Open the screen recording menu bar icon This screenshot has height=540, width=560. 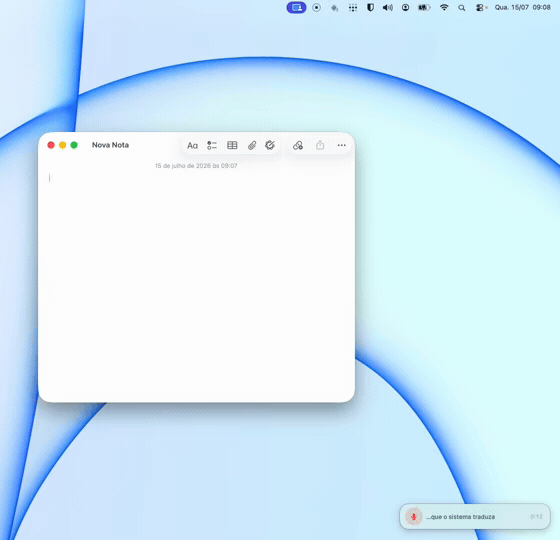tap(316, 8)
